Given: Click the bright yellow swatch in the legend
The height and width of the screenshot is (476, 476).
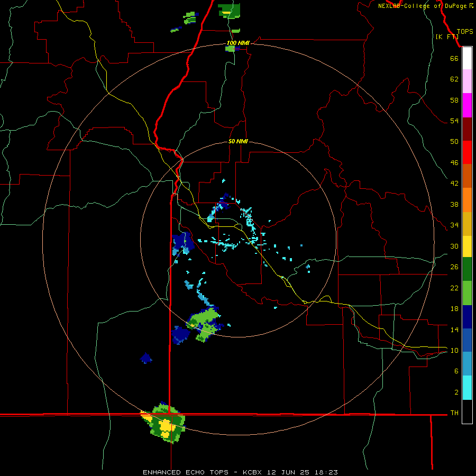Looking at the screenshot, I should coord(467,246).
